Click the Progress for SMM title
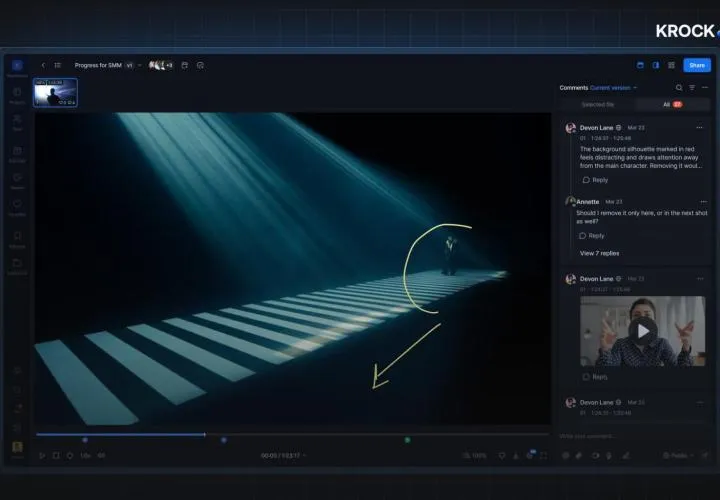This screenshot has height=500, width=720. click(x=98, y=66)
